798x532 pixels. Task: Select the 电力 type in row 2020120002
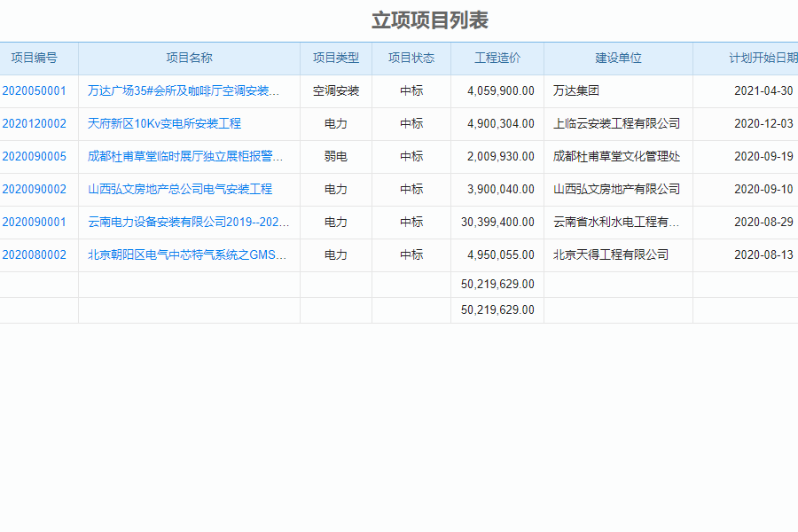336,124
